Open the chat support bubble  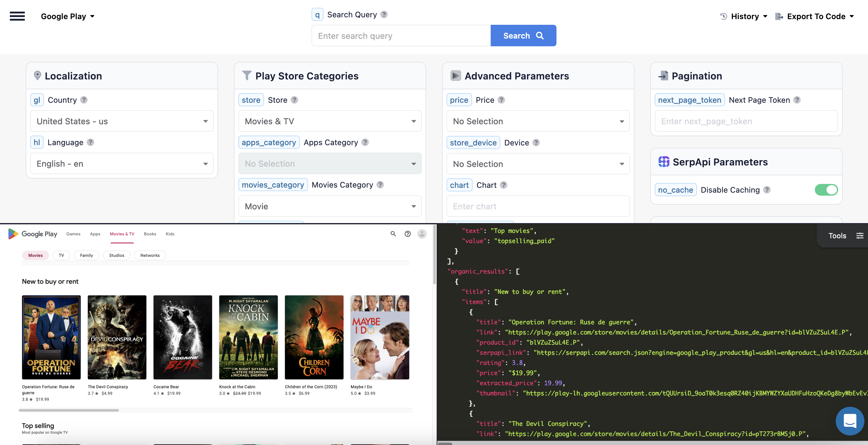coord(850,421)
